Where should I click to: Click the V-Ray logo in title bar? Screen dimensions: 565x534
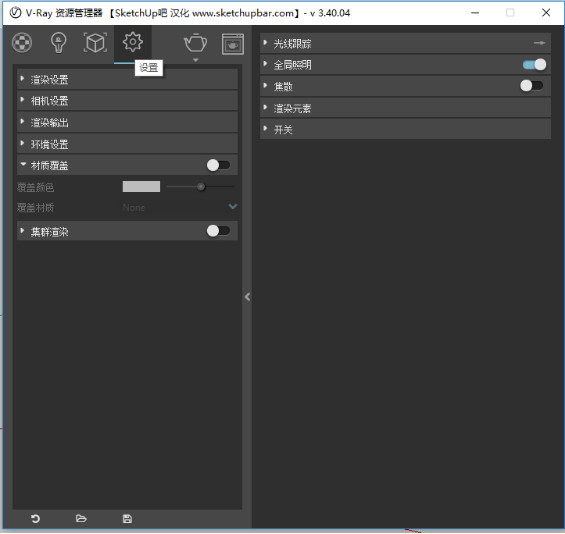tap(15, 13)
